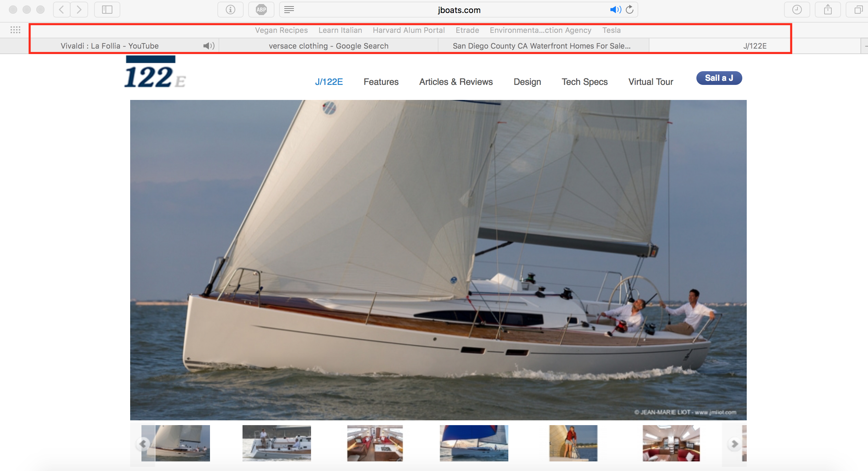Image resolution: width=868 pixels, height=471 pixels.
Task: Open the Vegan Recipes bookmark
Action: (x=281, y=30)
